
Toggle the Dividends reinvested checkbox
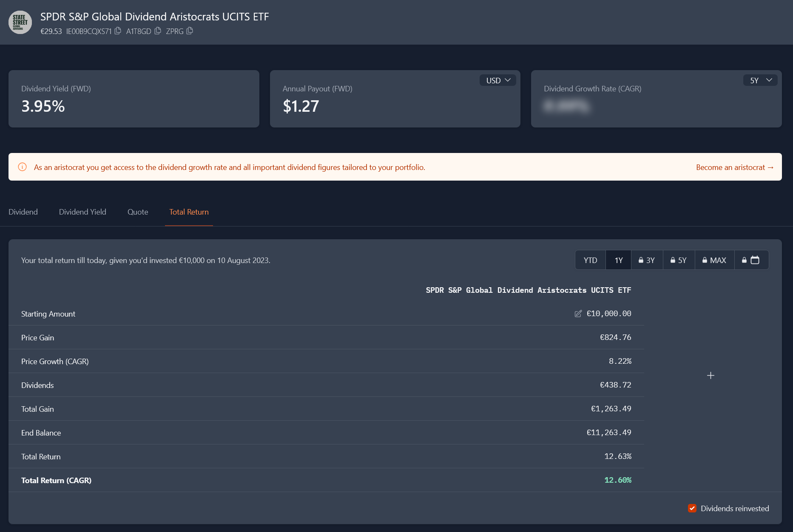click(x=692, y=508)
